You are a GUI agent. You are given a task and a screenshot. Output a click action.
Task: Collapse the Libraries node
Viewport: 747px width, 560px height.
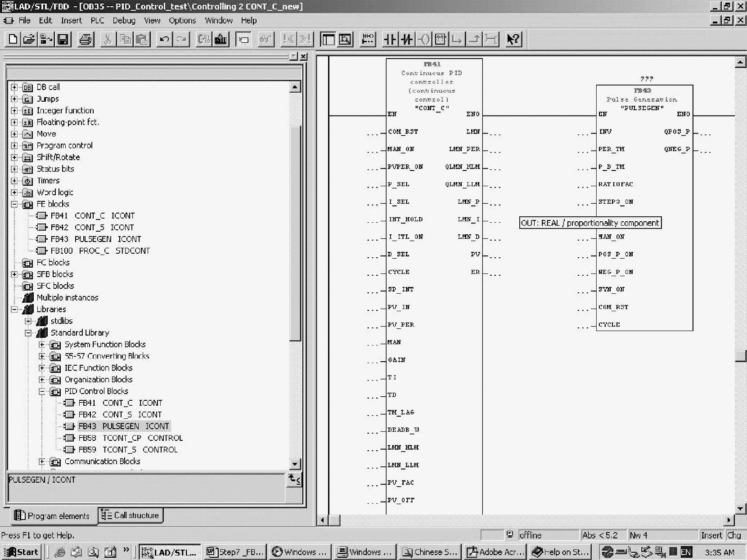[x=14, y=309]
